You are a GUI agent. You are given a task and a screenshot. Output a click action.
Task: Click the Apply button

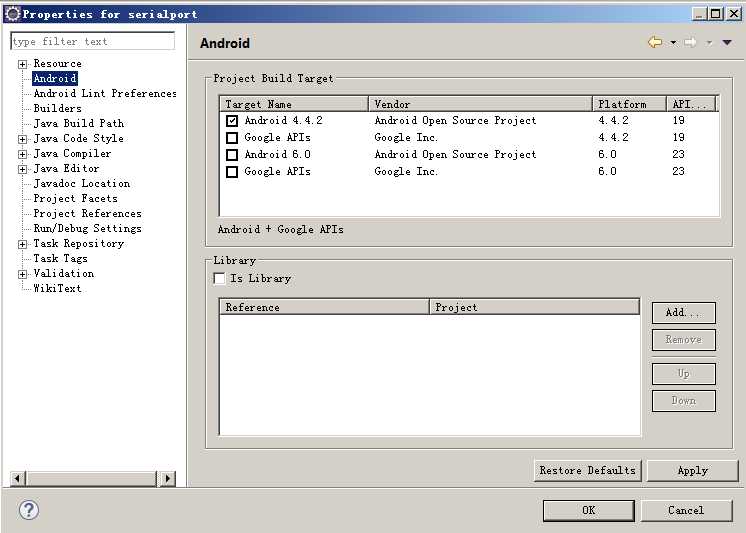(x=693, y=471)
